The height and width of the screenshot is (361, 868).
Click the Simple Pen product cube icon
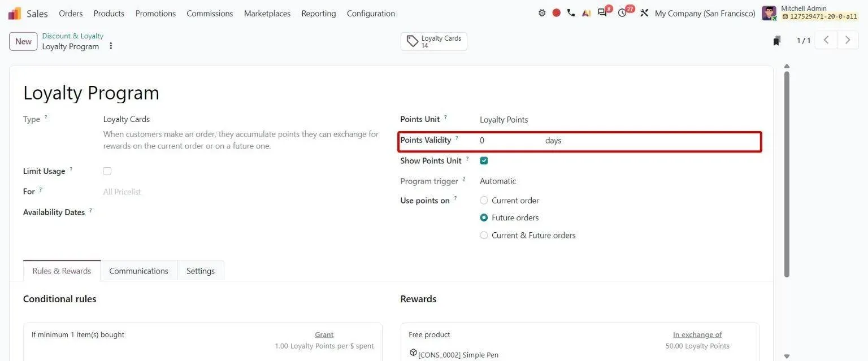tap(413, 353)
